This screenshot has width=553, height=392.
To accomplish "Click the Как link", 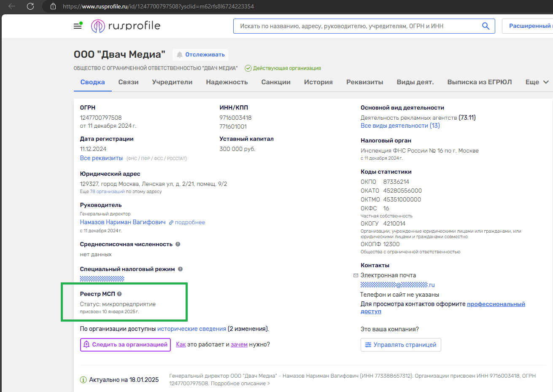I will (x=181, y=344).
